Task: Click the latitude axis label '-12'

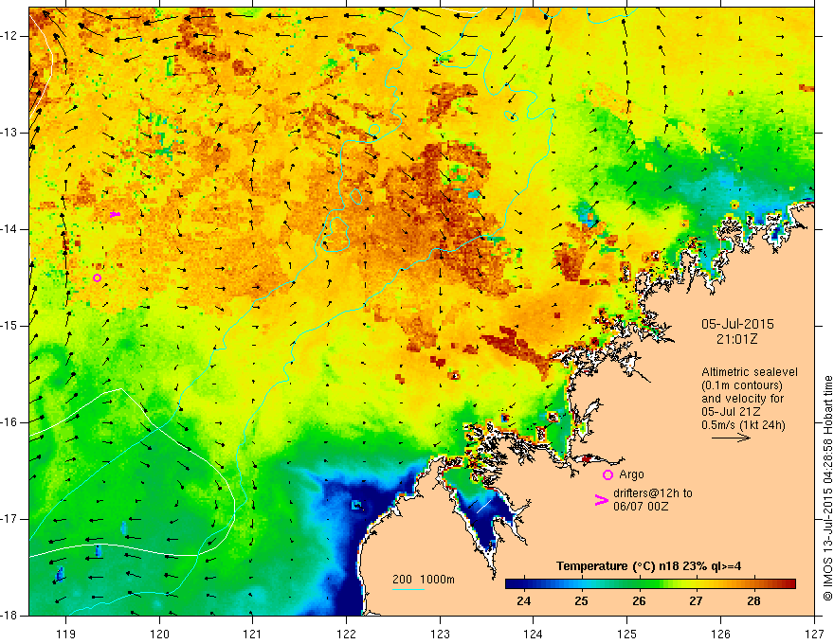Action: (x=9, y=36)
